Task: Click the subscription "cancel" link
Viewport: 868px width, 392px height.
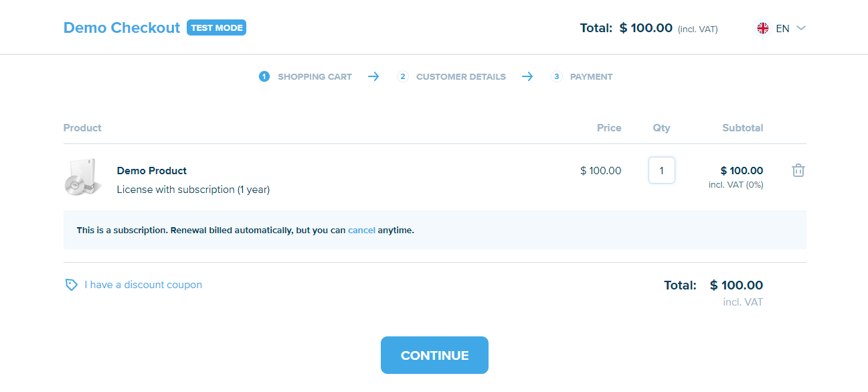Action: click(x=361, y=230)
